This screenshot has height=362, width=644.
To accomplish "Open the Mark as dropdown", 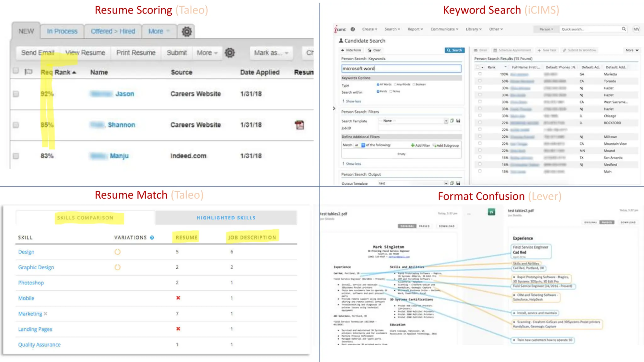I will tap(271, 53).
